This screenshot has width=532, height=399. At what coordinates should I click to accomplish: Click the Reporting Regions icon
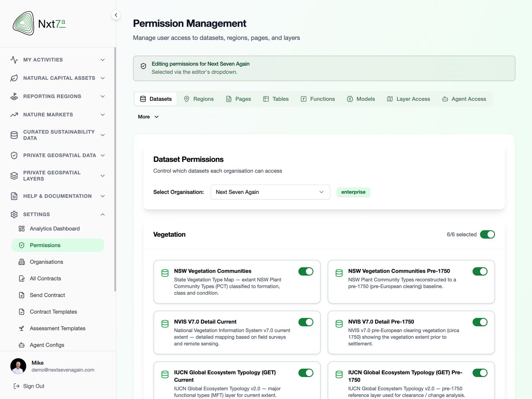[14, 96]
